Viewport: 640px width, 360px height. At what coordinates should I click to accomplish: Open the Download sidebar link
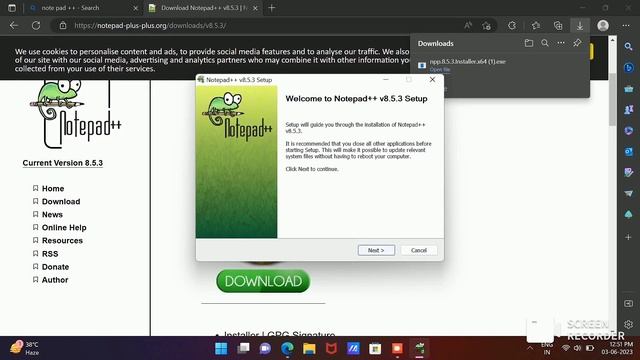point(61,202)
